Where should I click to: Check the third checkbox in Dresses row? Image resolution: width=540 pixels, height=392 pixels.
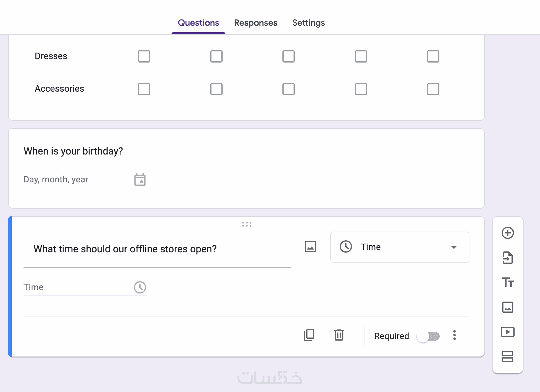click(x=289, y=56)
